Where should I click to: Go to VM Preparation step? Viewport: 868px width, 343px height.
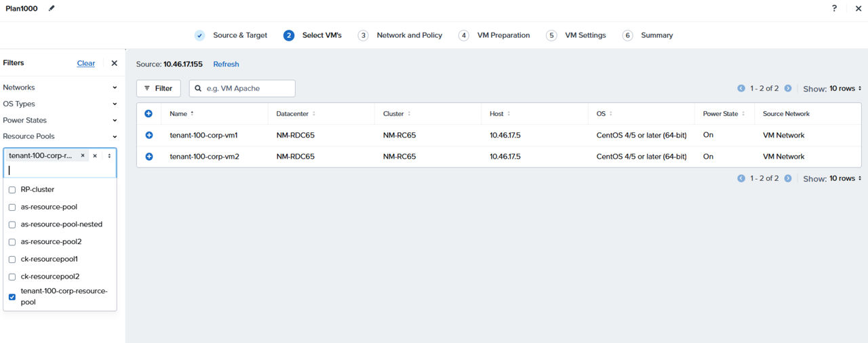tap(494, 35)
